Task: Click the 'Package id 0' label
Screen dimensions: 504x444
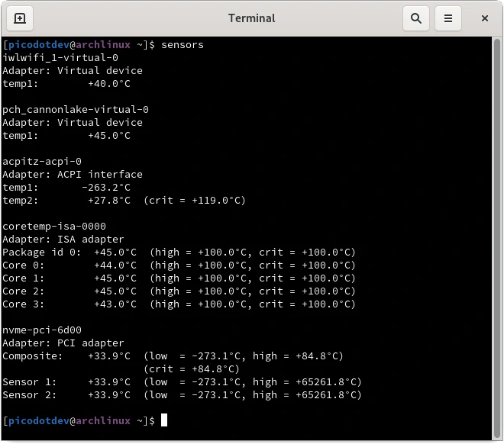Action: pos(40,252)
